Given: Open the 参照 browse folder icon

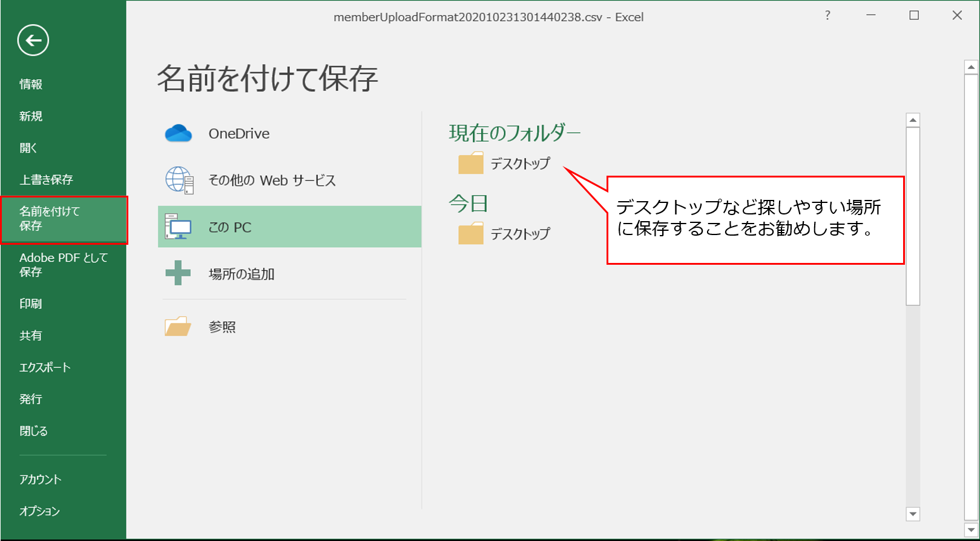Looking at the screenshot, I should pyautogui.click(x=178, y=327).
